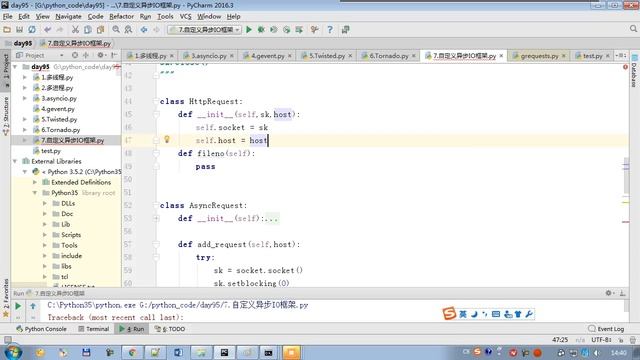Open the Structure side tool window

point(6,116)
